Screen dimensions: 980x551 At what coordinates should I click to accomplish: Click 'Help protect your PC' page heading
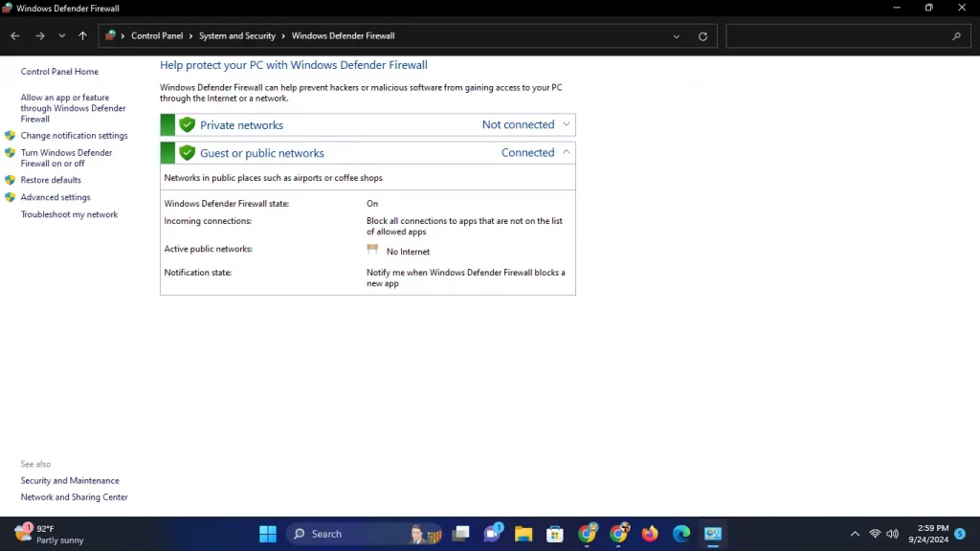(294, 65)
